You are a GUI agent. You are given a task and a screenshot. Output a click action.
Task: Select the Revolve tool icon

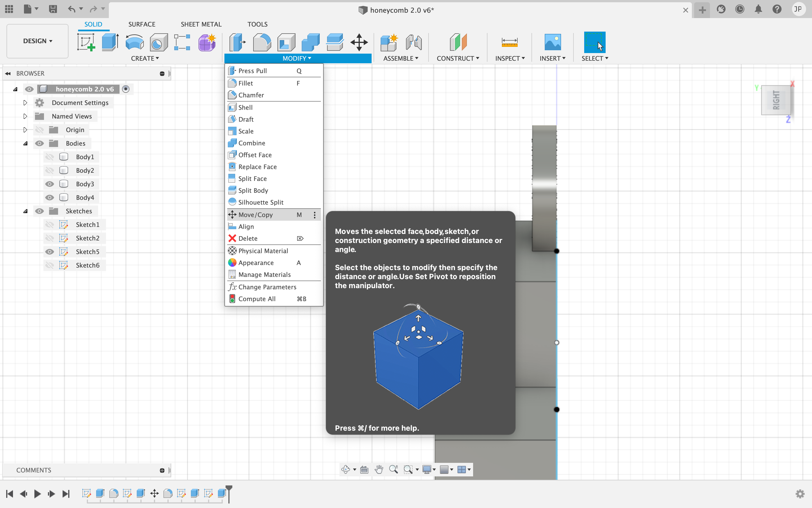[x=134, y=43]
